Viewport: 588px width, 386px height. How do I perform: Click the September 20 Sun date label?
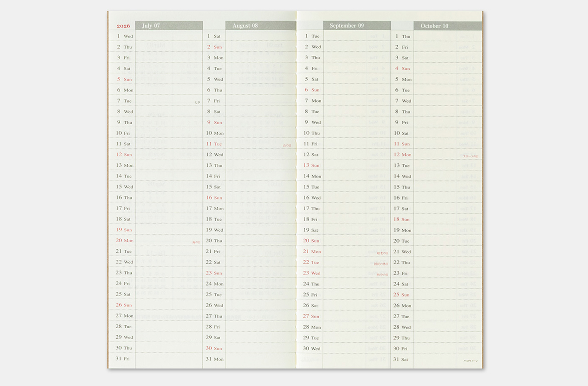[311, 240]
